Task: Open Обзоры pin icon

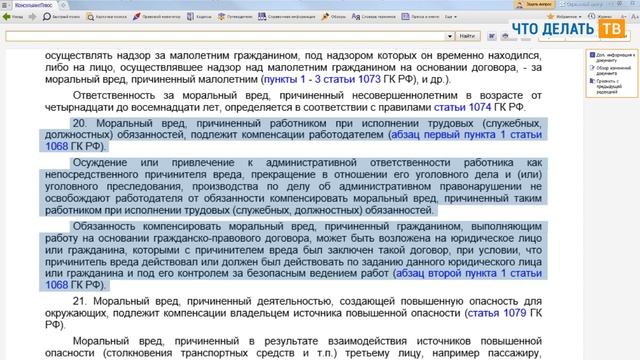Action: pyautogui.click(x=325, y=17)
